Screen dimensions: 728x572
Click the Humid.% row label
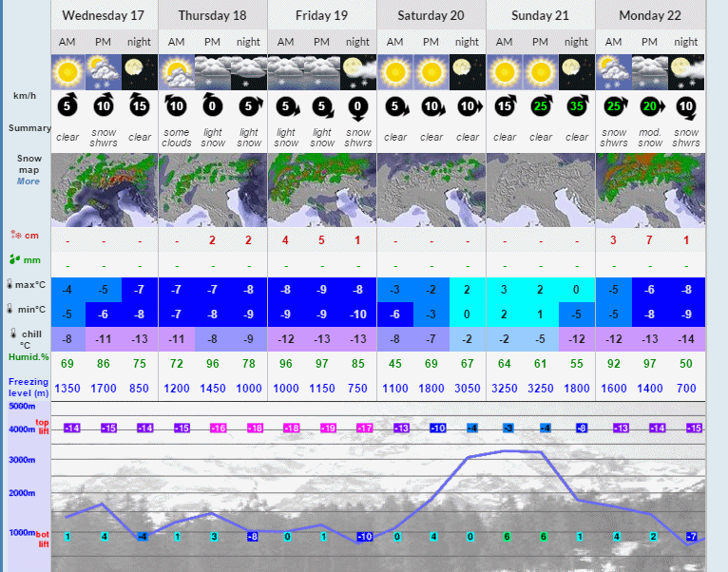(29, 357)
